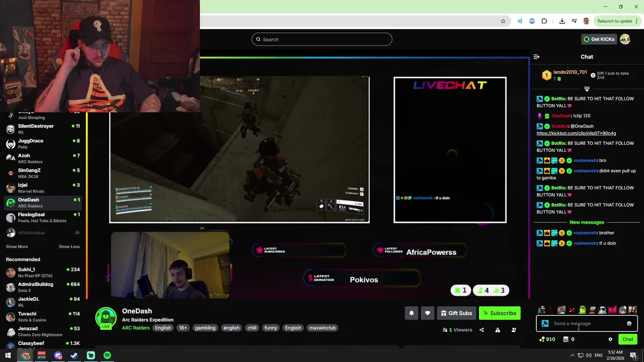Click the green Chat send button
This screenshot has width=644, height=362.
627,339
